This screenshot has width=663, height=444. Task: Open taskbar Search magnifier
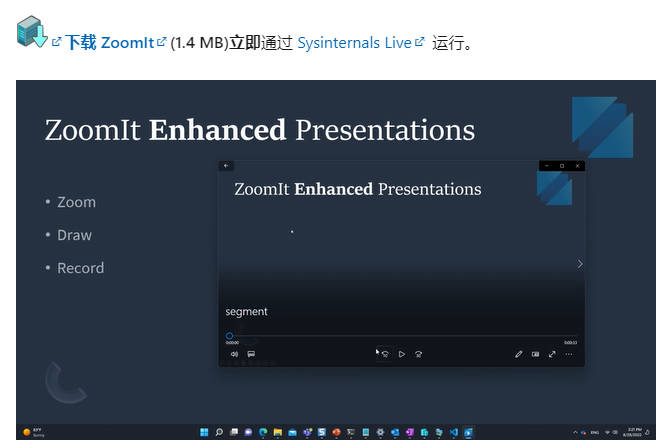219,432
